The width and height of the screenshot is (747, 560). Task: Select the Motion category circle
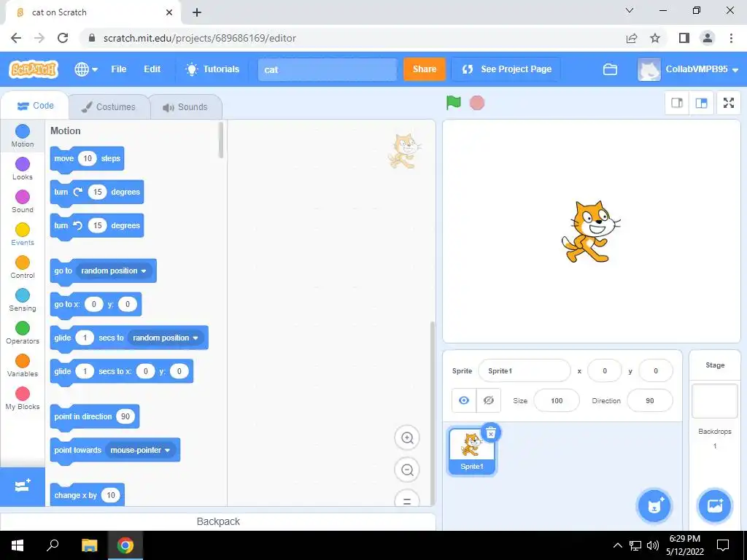click(23, 131)
